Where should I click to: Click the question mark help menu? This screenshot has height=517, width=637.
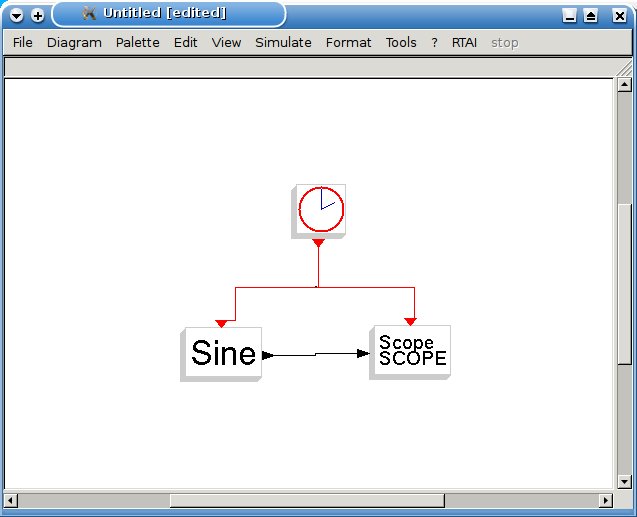tap(434, 43)
